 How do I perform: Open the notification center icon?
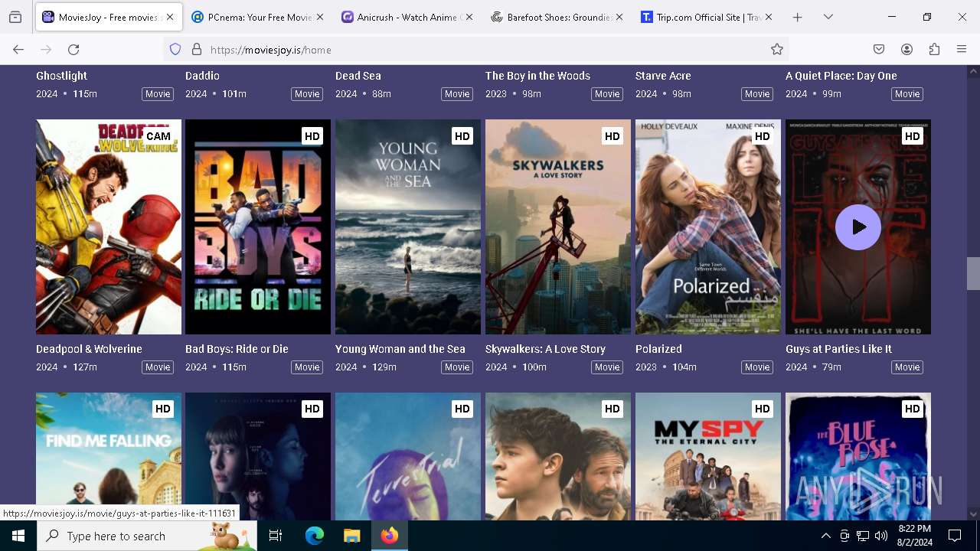pyautogui.click(x=955, y=536)
